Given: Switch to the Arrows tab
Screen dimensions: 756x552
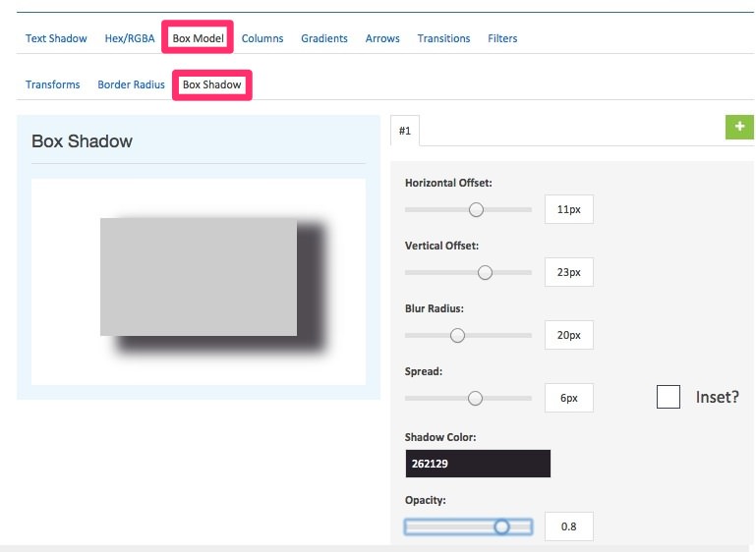Looking at the screenshot, I should [382, 38].
